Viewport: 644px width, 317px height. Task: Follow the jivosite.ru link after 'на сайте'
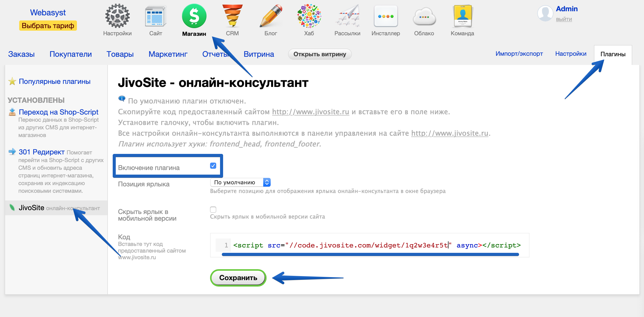pyautogui.click(x=450, y=133)
